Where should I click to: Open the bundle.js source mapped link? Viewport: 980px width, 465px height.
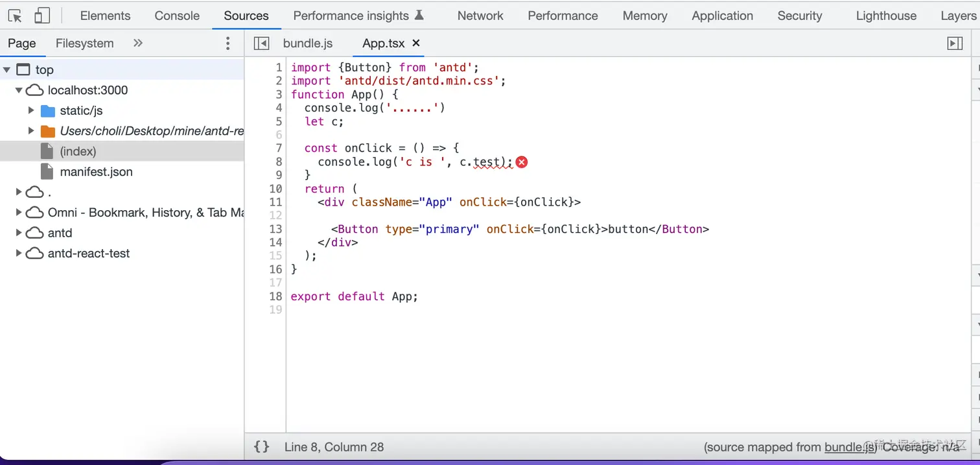click(x=850, y=447)
